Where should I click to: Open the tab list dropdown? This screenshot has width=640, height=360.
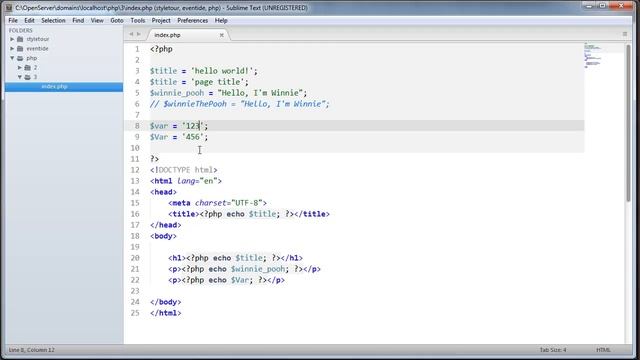624,34
